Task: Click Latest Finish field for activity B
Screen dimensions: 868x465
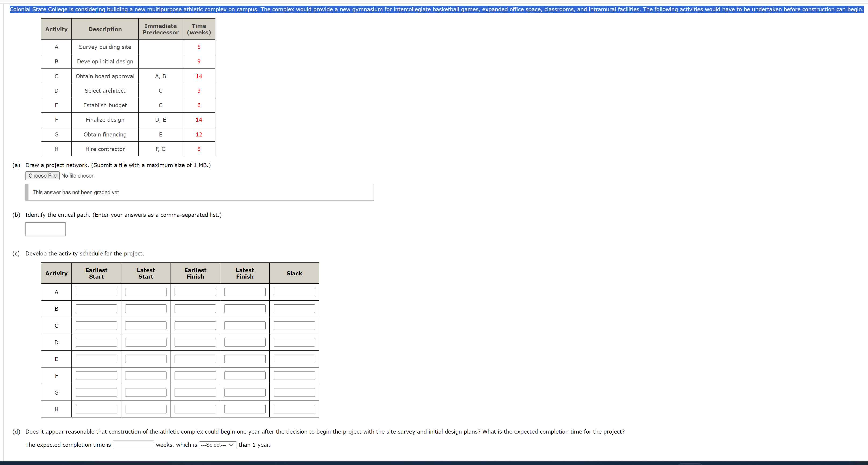Action: [245, 309]
